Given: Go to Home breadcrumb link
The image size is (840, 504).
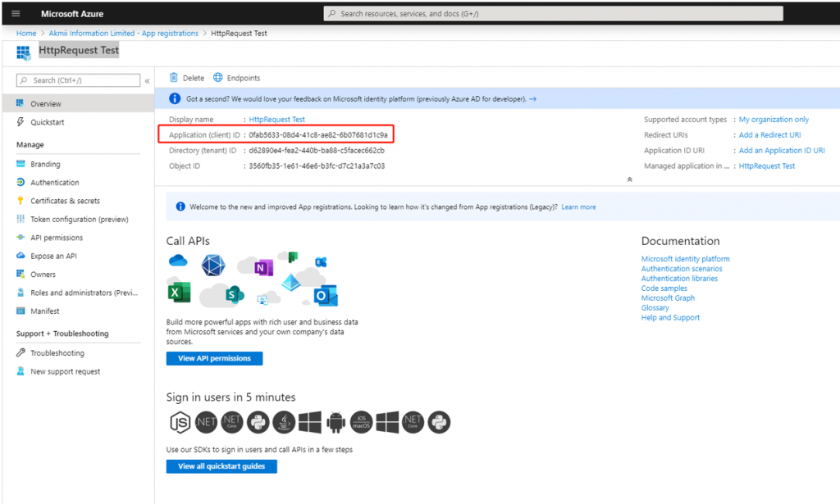Looking at the screenshot, I should pyautogui.click(x=26, y=33).
